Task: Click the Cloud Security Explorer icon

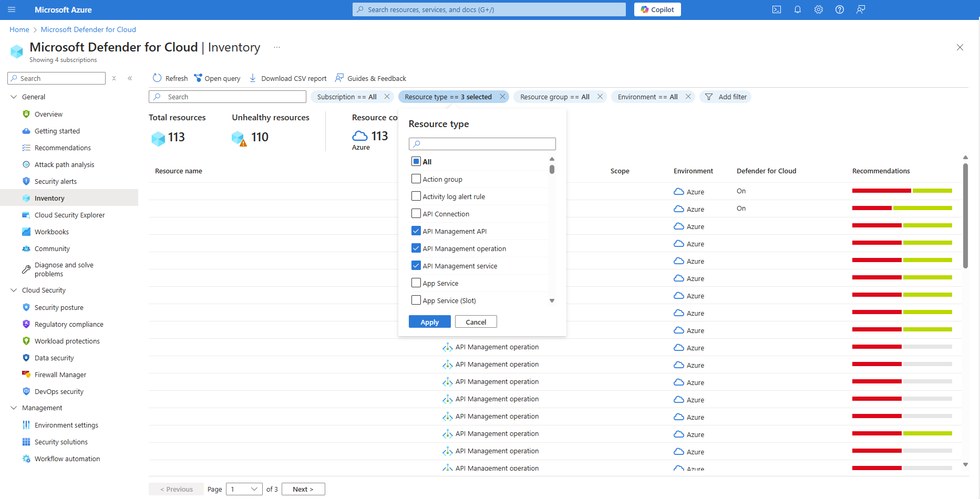Action: [26, 215]
